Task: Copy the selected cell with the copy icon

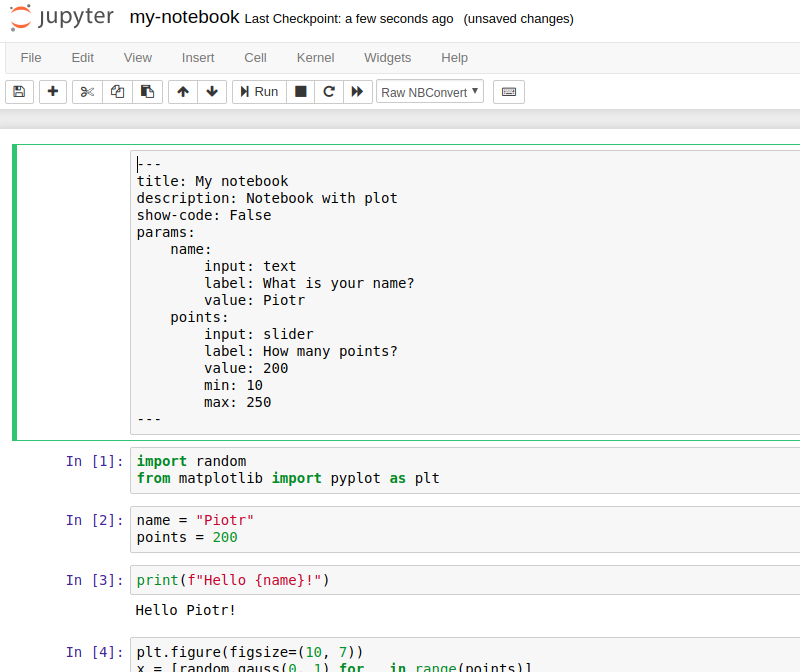Action: [116, 91]
